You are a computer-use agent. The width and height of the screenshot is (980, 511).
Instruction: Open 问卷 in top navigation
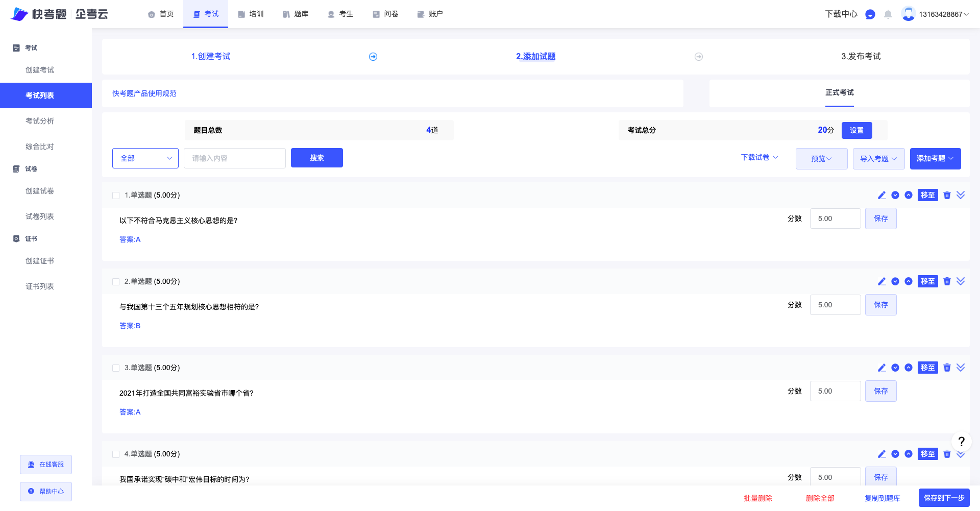click(385, 14)
